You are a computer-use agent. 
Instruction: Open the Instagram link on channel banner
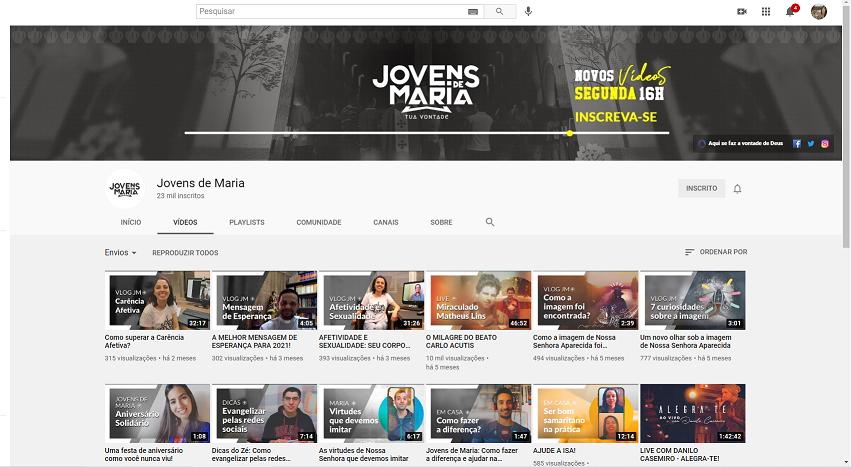tap(825, 143)
